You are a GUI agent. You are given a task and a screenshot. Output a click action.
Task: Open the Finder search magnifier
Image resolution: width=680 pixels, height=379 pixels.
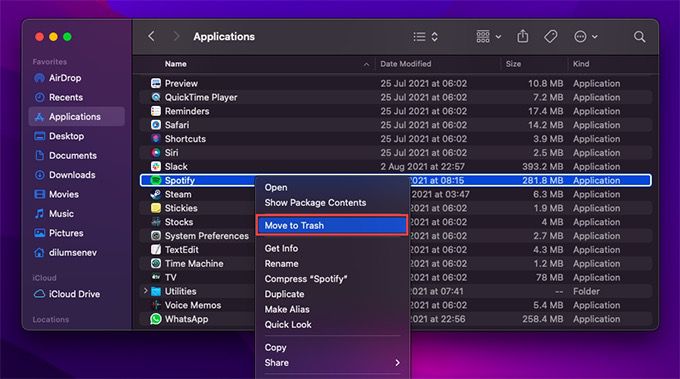tap(639, 37)
